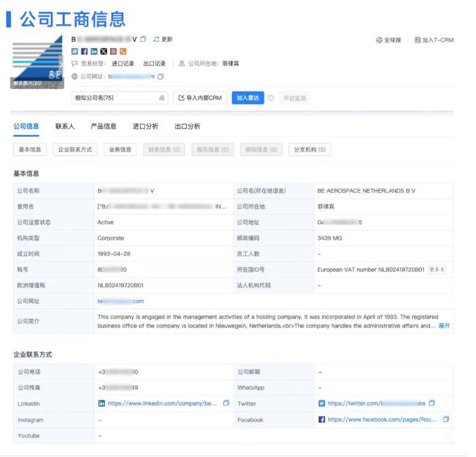476x457 pixels.
Task: Open the LinkedIn icon in header social row
Action: [94, 52]
